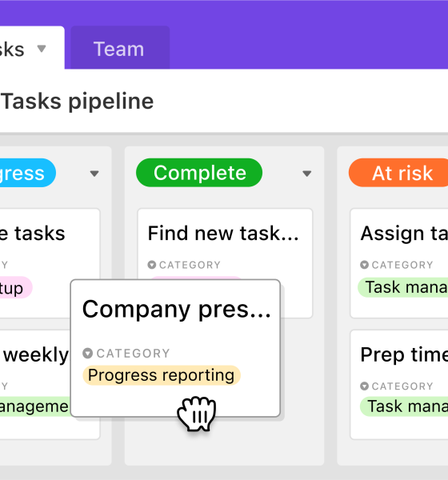Open the weekly task card

click(35, 385)
